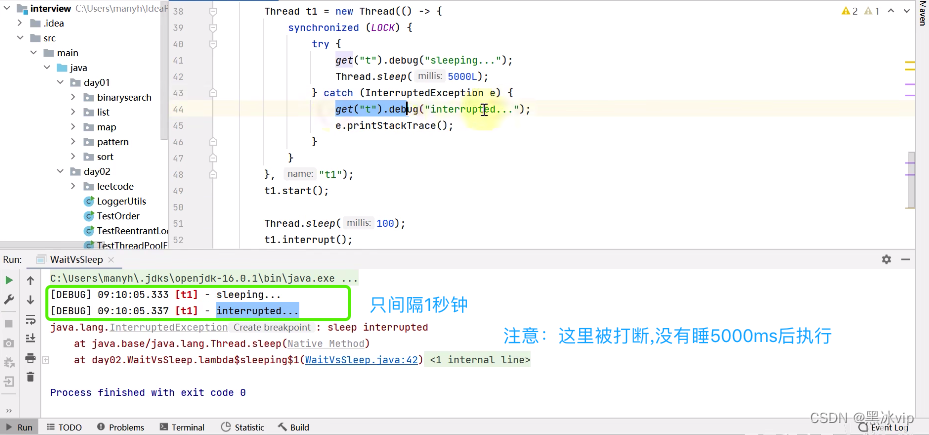Open Run panel gear settings
The image size is (929, 435).
pos(886,260)
